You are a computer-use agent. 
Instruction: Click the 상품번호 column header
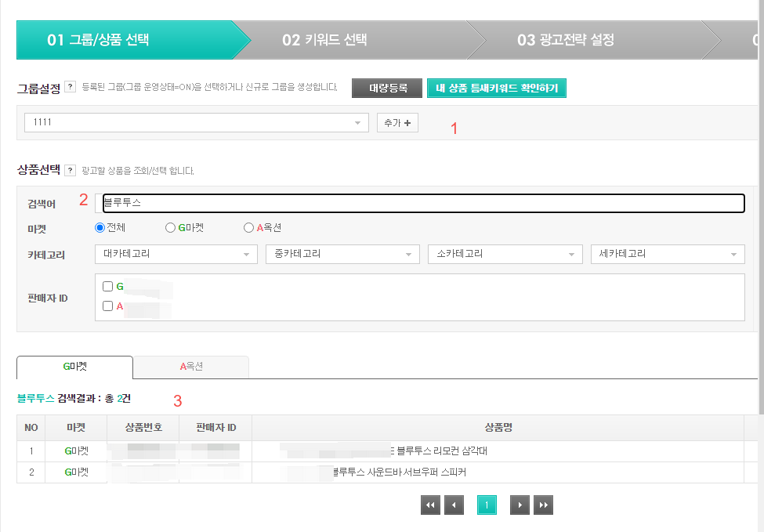(143, 428)
